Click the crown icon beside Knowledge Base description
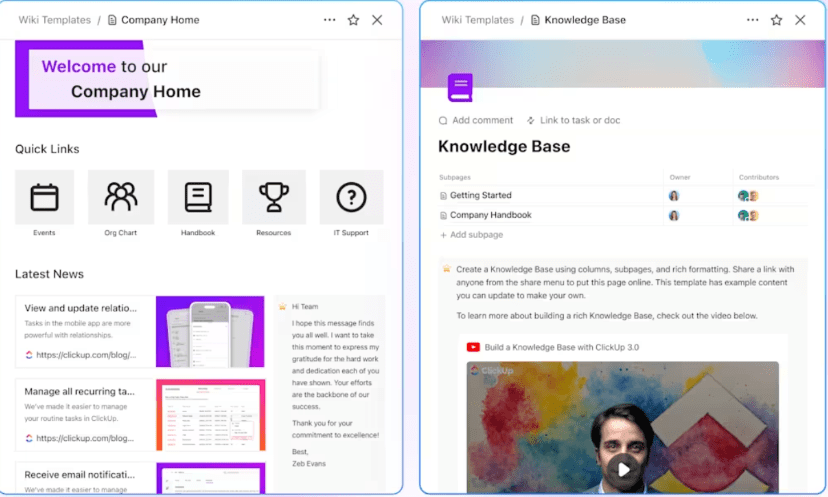The image size is (828, 497). click(x=447, y=269)
